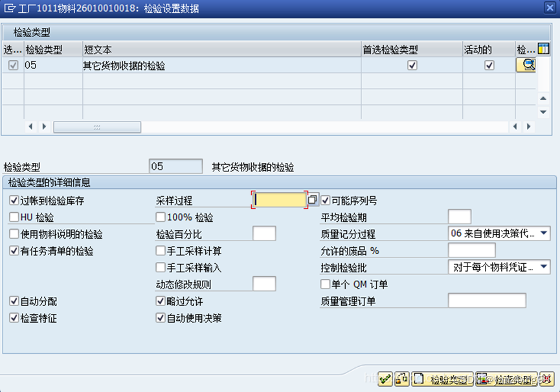Click right arrow of the right horizontal scrollbar
This screenshot has width=560, height=392.
point(528,126)
